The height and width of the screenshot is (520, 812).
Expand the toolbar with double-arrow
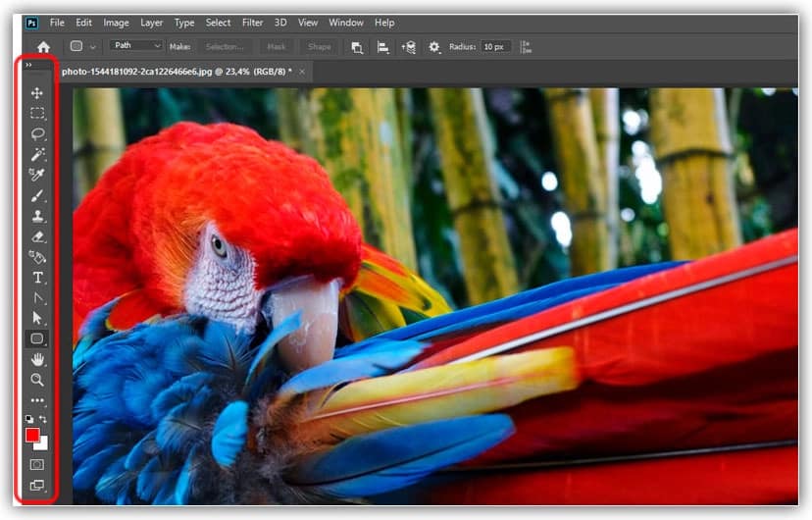point(29,65)
